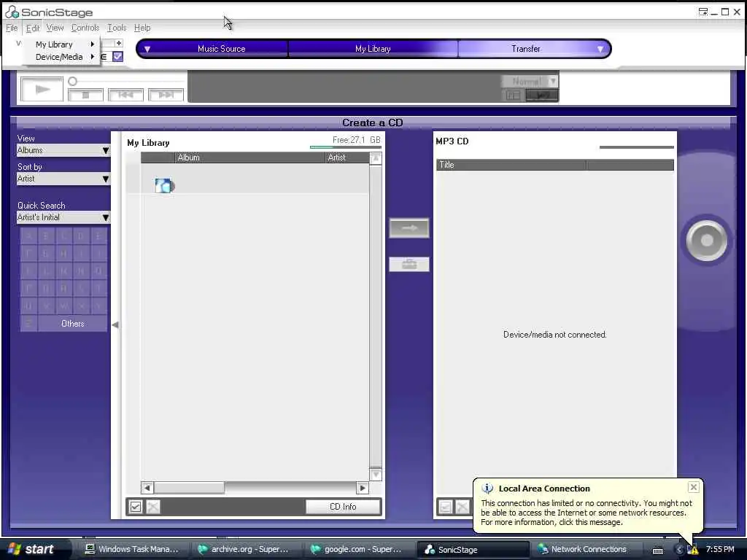Open the Controls menu
The image size is (747, 560).
pos(85,28)
